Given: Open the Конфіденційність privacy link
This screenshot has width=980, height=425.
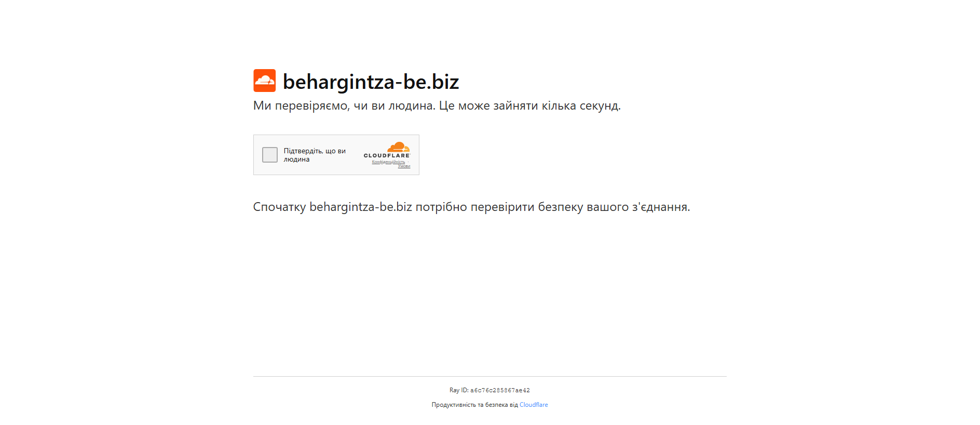Looking at the screenshot, I should pos(388,162).
